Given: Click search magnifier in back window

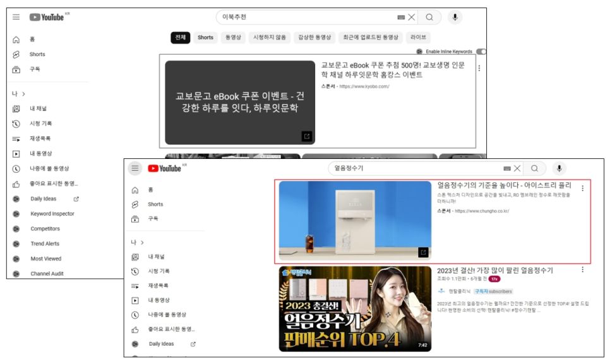Looking at the screenshot, I should tap(429, 17).
